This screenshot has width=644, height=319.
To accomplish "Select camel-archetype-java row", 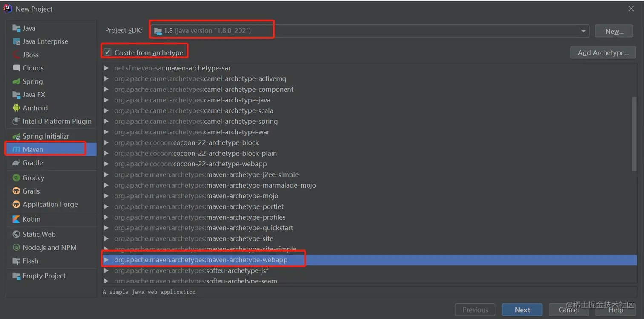I will click(370, 100).
